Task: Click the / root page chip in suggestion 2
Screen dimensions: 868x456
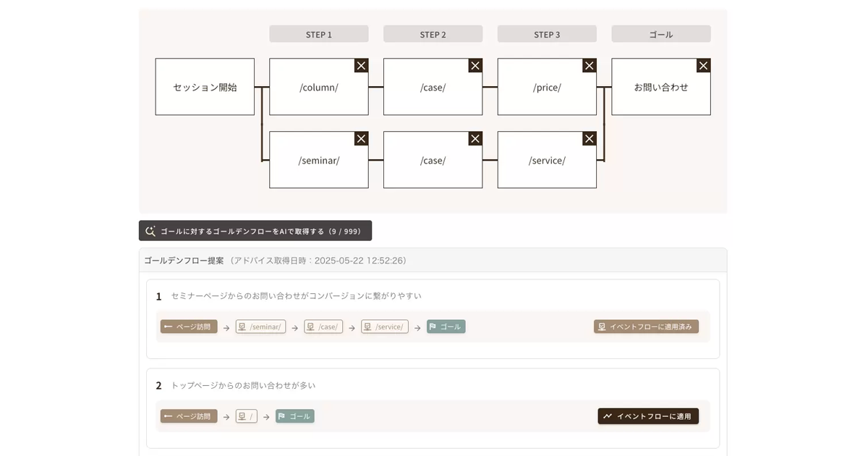Action: (x=247, y=416)
